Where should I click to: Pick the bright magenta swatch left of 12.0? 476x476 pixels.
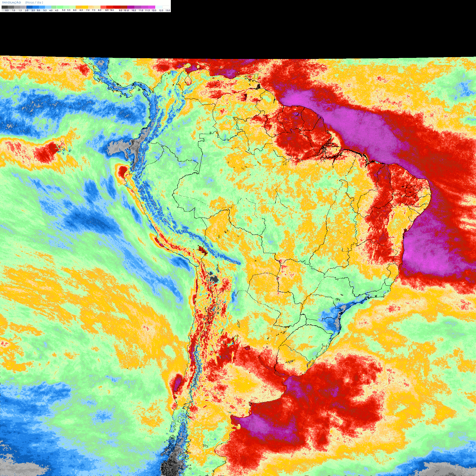[x=152, y=7]
